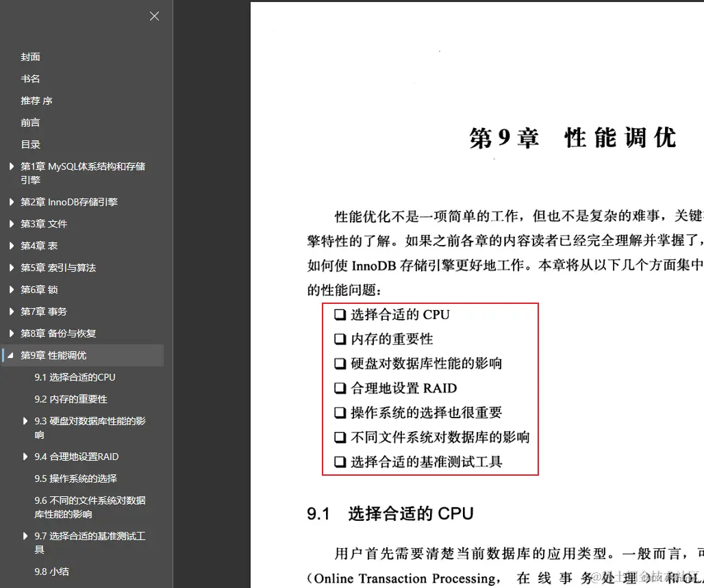Image resolution: width=704 pixels, height=588 pixels.
Task: Expand 第1章 MySQL体系结构和存储引擎 chapter
Action: (11, 166)
